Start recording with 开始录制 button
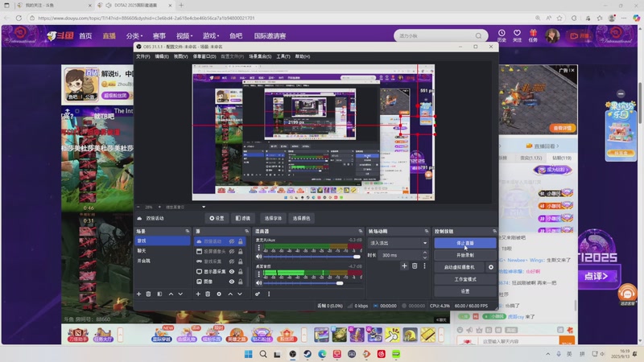644x362 pixels. (x=465, y=255)
